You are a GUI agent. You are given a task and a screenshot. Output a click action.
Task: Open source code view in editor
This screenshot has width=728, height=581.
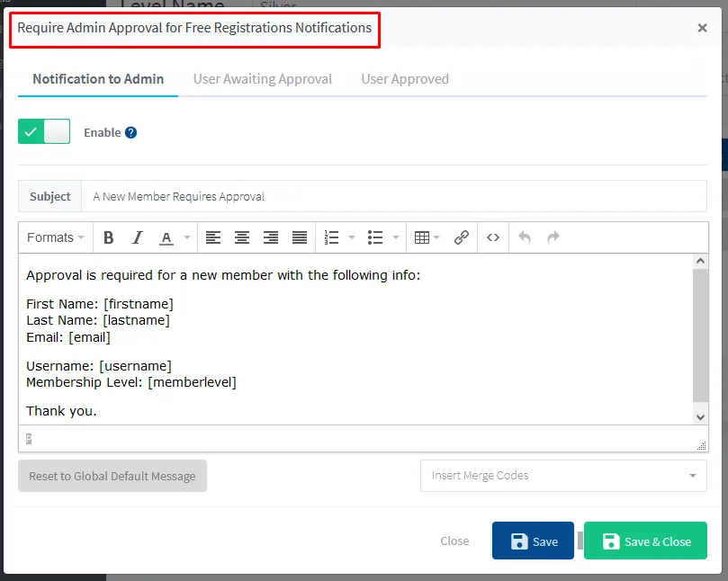(493, 237)
